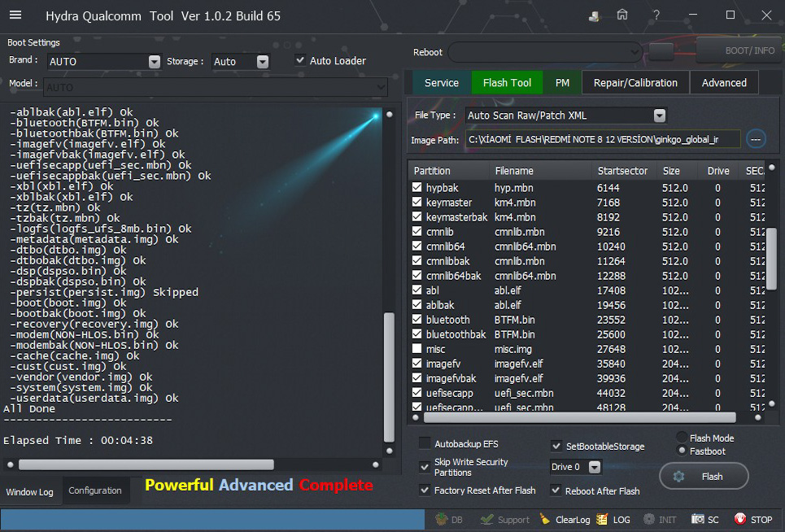Screen dimensions: 785x532
Task: Select the Flash Mode radio button
Action: coord(682,438)
